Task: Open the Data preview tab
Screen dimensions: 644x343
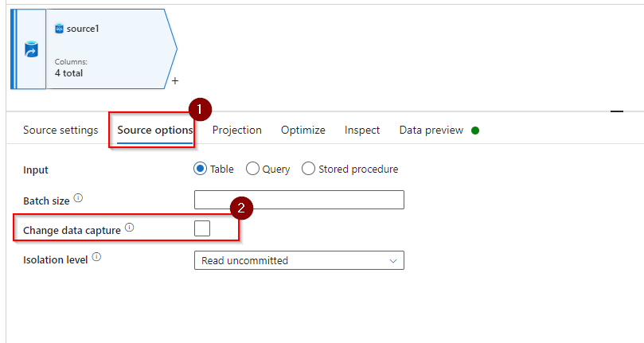Action: pyautogui.click(x=431, y=131)
